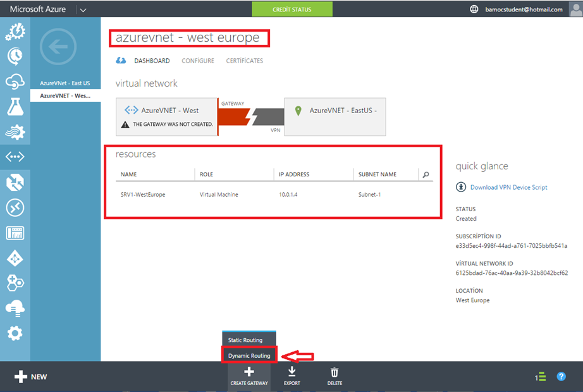Click the West Europe location value

coord(472,300)
